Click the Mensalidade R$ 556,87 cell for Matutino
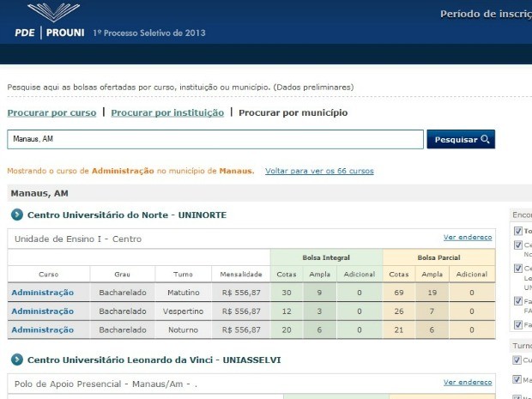 (x=241, y=293)
